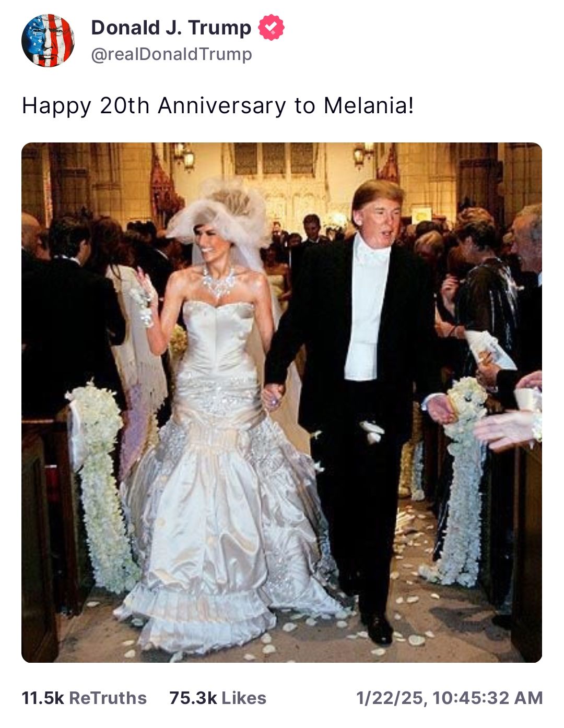Open the flag-painted profile avatar

click(48, 41)
